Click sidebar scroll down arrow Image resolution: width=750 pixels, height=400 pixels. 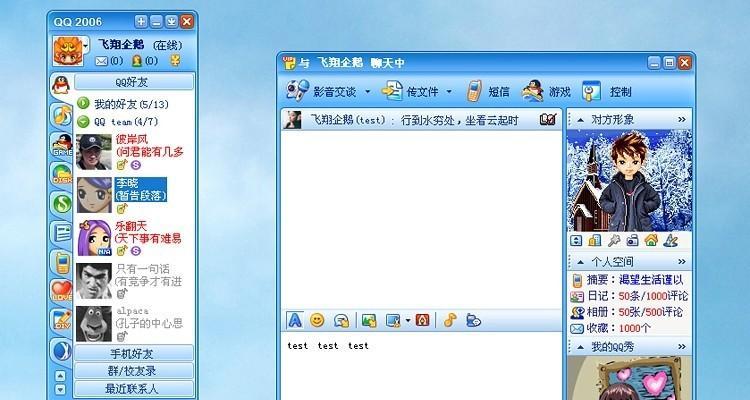tap(60, 389)
